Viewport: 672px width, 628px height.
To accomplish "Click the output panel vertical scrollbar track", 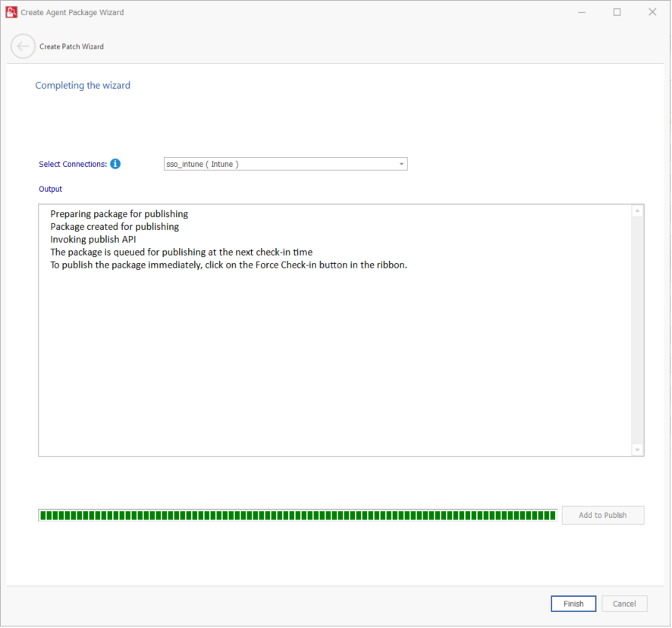I will (x=637, y=330).
